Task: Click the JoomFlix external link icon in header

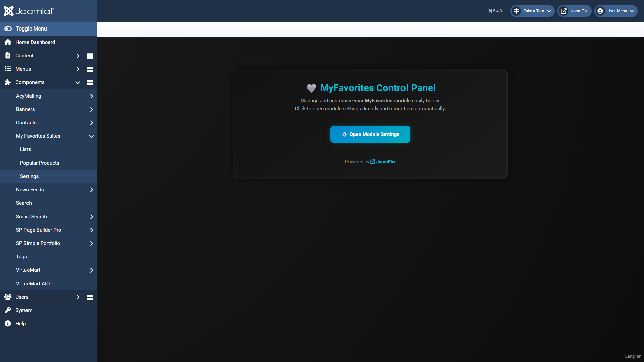Action: [x=564, y=11]
